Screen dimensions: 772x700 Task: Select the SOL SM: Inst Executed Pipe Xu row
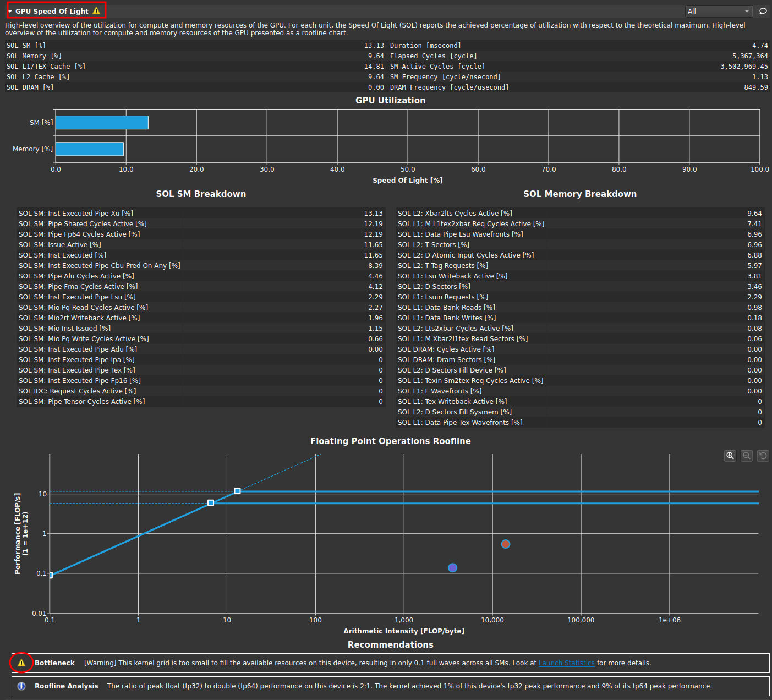point(200,214)
